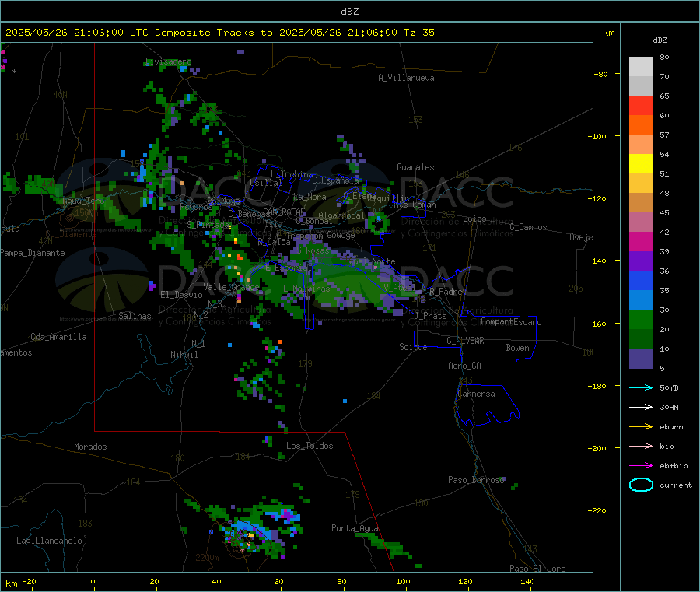Click the A_Villanueva map label
The width and height of the screenshot is (700, 592).
[406, 78]
